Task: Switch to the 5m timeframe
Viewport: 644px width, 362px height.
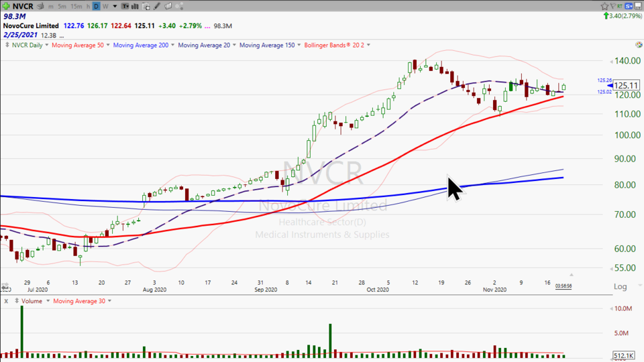Action: (62, 7)
